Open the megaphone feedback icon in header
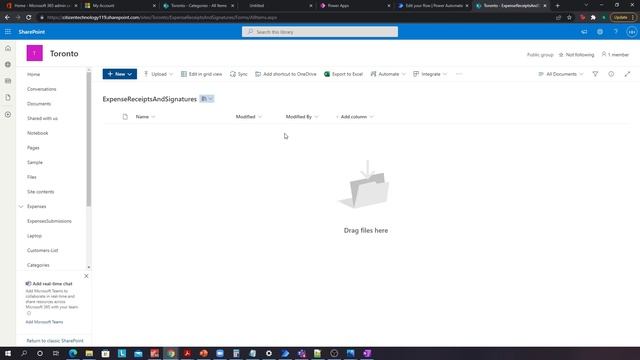Screen dimensions: 640x360 584,32
